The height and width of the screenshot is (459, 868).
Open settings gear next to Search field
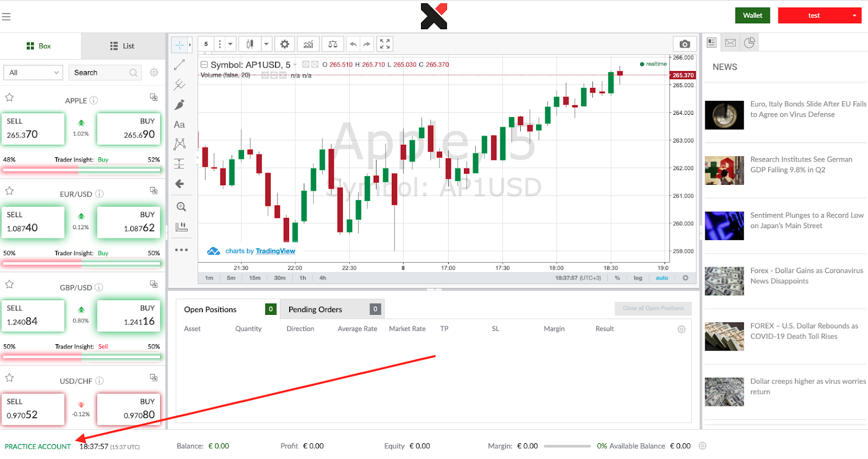click(x=154, y=73)
